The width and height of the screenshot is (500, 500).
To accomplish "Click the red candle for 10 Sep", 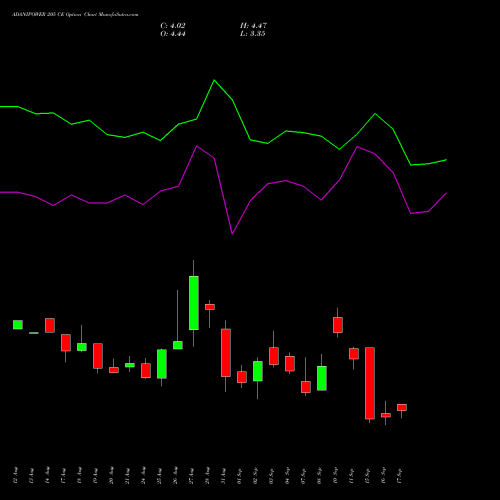I will point(338,325).
